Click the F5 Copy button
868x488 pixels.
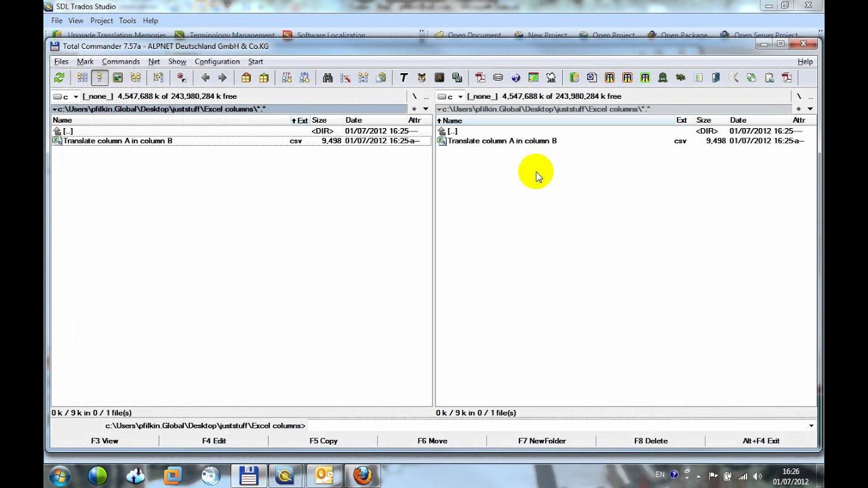point(323,441)
